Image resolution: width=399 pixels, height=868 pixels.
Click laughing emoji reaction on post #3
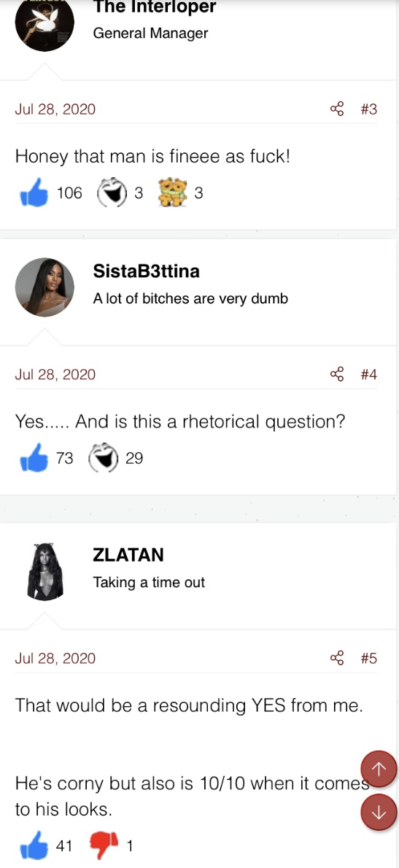(112, 193)
